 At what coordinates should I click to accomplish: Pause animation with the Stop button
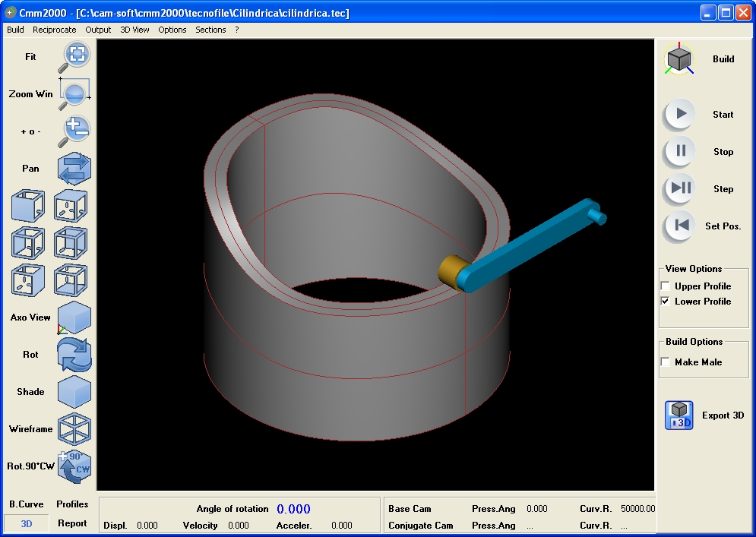679,152
